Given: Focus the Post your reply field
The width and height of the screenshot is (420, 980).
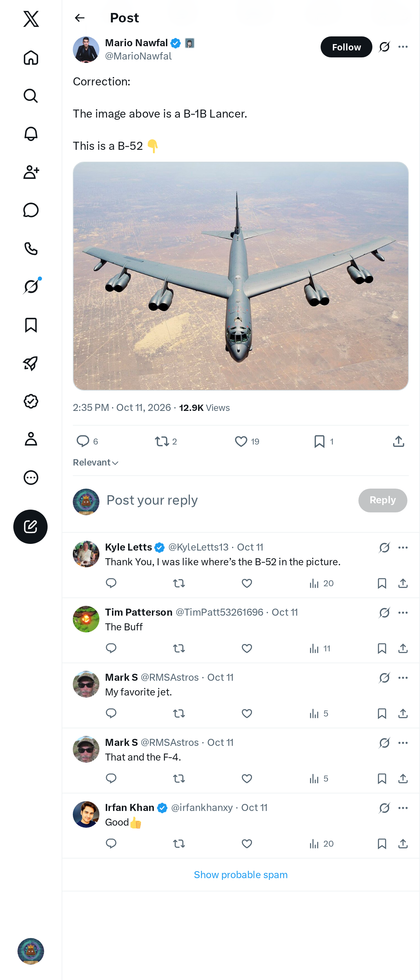Looking at the screenshot, I should tap(228, 500).
